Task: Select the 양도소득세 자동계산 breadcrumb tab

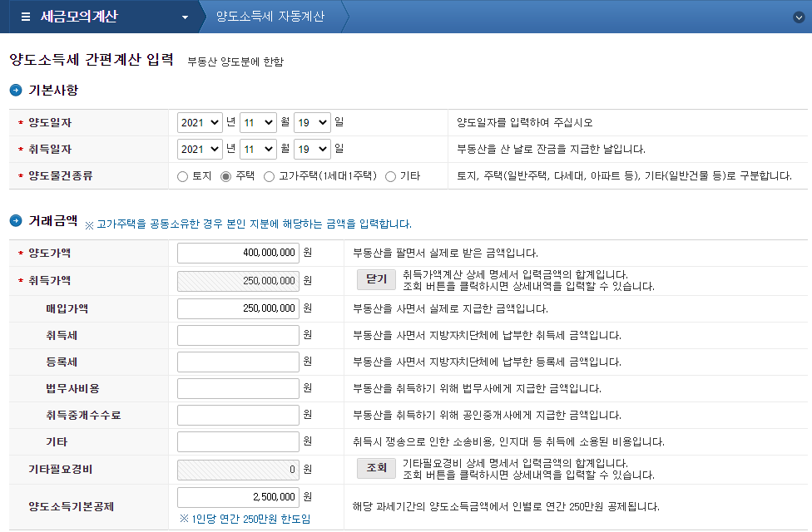Action: click(270, 17)
